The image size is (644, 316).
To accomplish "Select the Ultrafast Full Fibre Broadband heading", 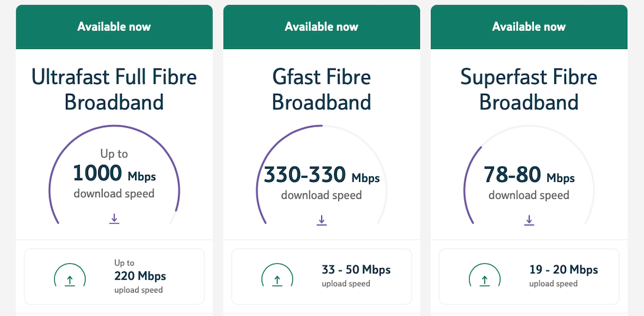I will [114, 89].
